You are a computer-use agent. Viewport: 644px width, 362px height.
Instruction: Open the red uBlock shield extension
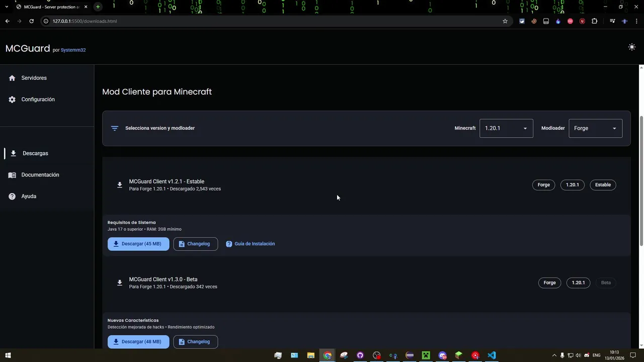point(582,21)
